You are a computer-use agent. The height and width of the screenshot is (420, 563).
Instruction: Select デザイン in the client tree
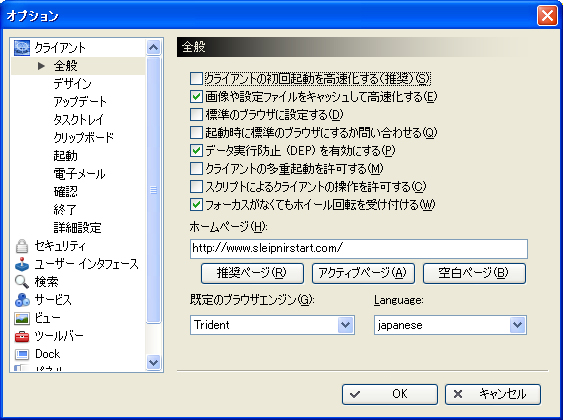coord(73,84)
